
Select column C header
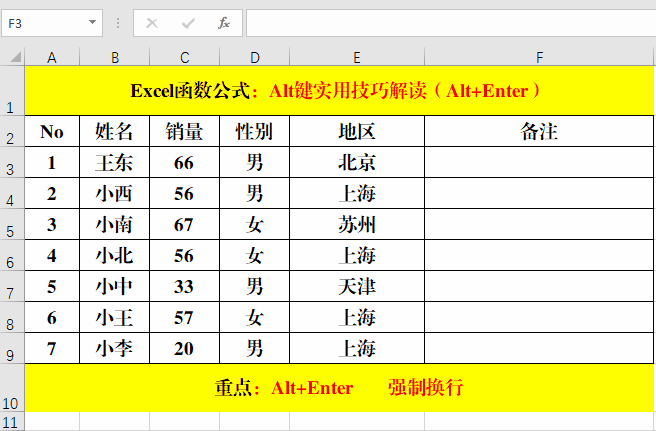pos(184,57)
